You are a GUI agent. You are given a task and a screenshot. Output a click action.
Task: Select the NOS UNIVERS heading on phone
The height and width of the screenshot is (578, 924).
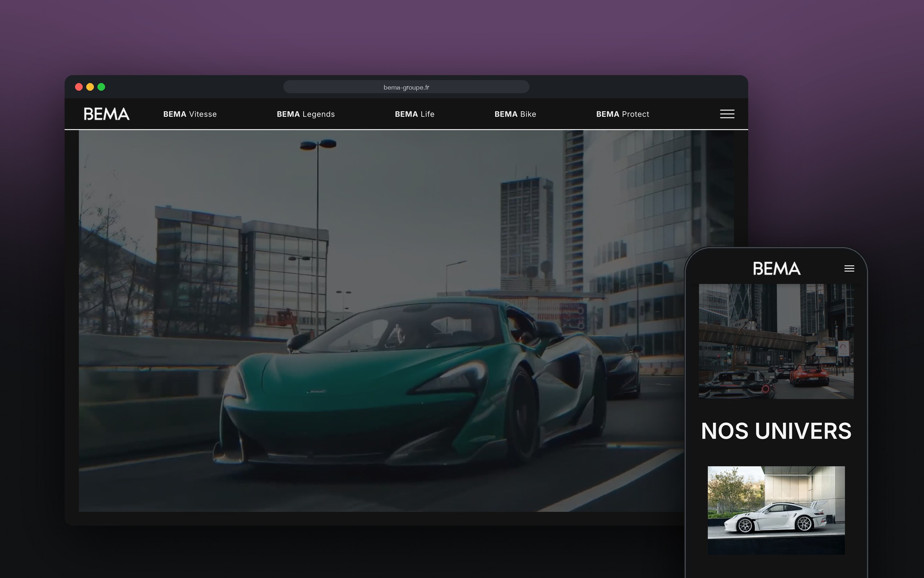(x=776, y=431)
